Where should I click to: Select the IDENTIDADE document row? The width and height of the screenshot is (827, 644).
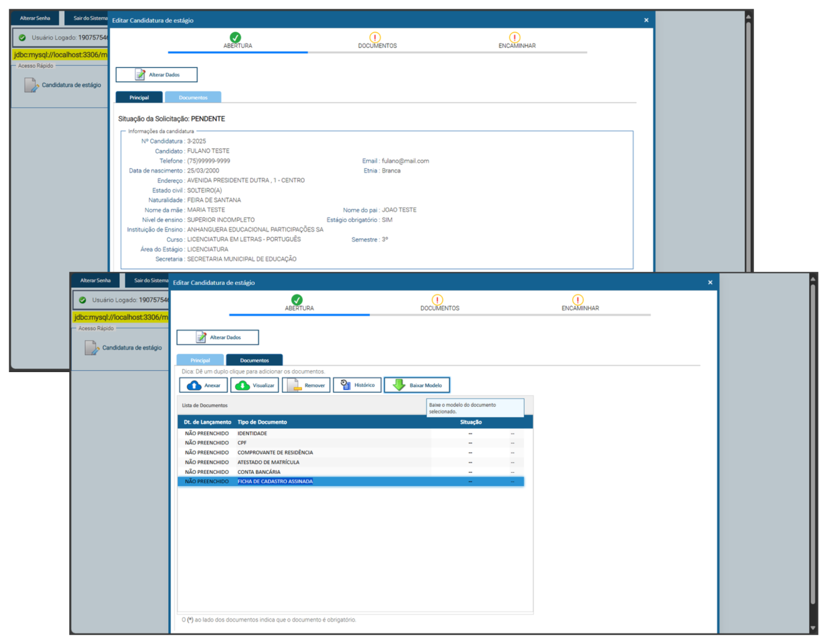(252, 433)
